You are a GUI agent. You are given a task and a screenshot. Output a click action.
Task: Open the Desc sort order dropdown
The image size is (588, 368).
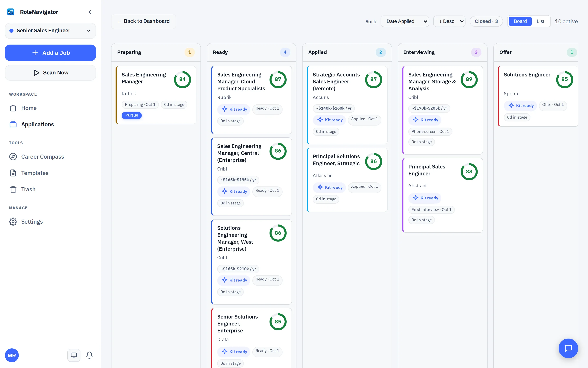(449, 21)
